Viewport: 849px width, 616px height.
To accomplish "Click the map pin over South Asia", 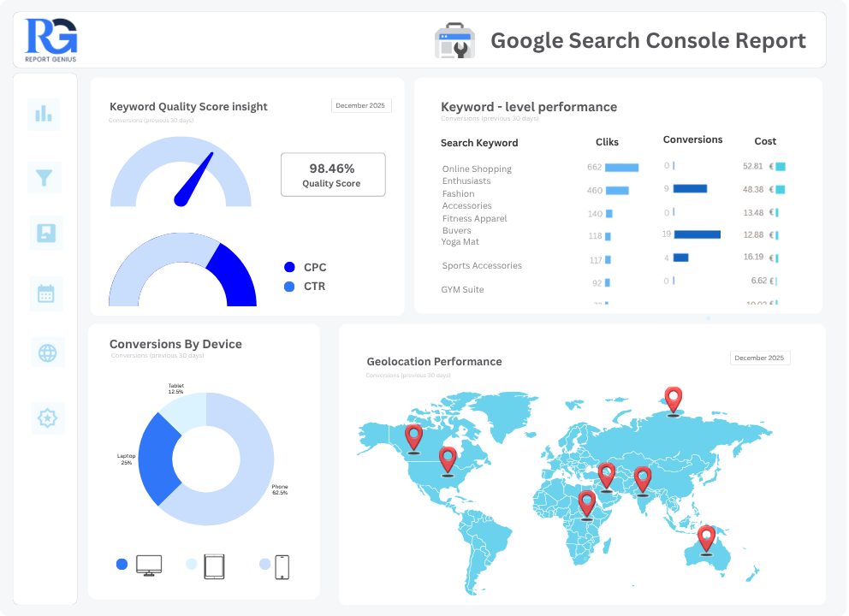I will tap(643, 481).
